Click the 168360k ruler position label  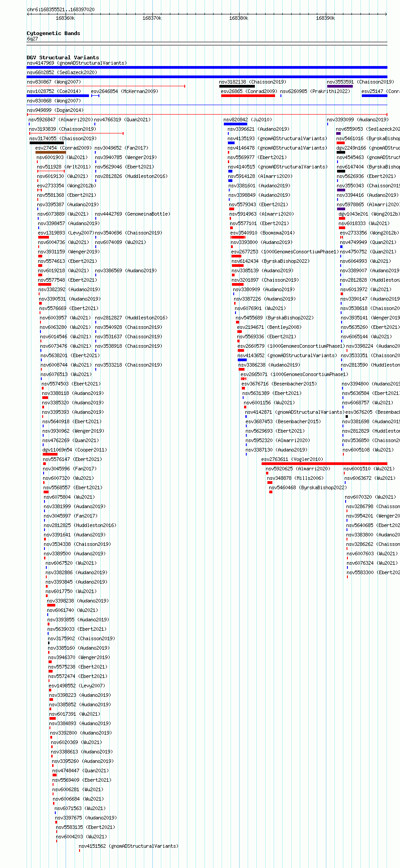point(65,18)
